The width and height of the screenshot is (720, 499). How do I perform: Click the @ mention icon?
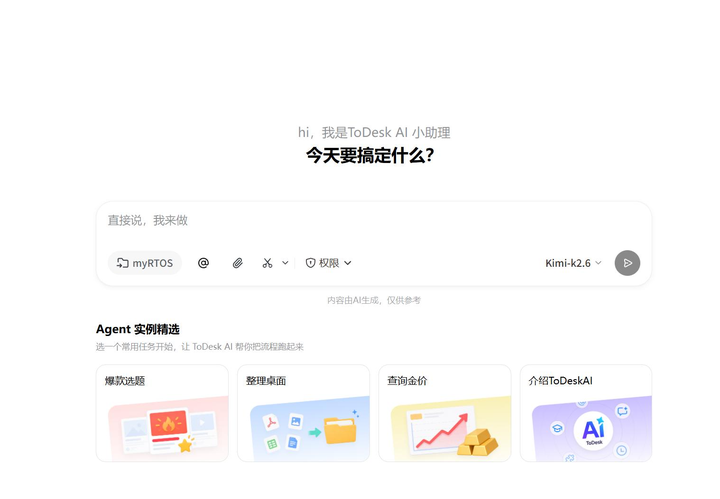[203, 263]
